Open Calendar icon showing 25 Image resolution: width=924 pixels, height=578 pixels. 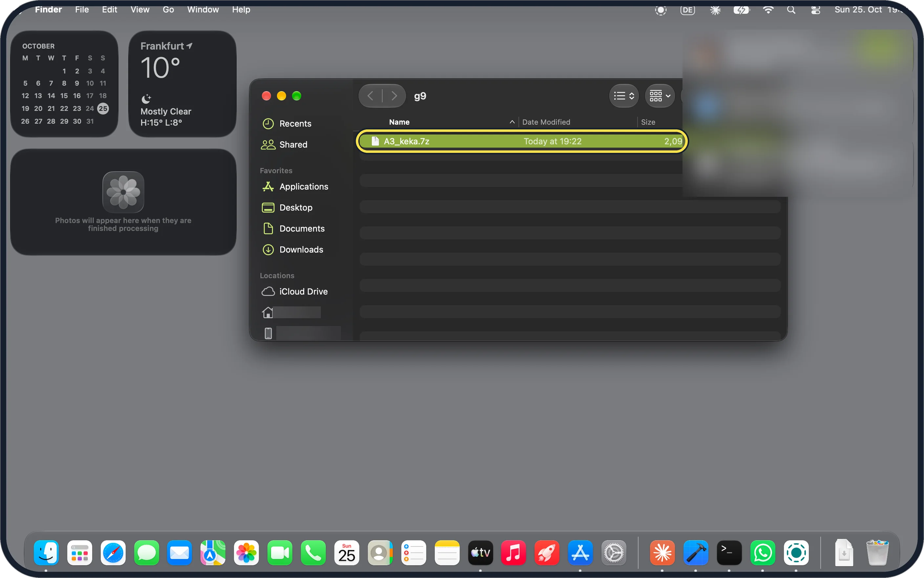[x=347, y=552]
